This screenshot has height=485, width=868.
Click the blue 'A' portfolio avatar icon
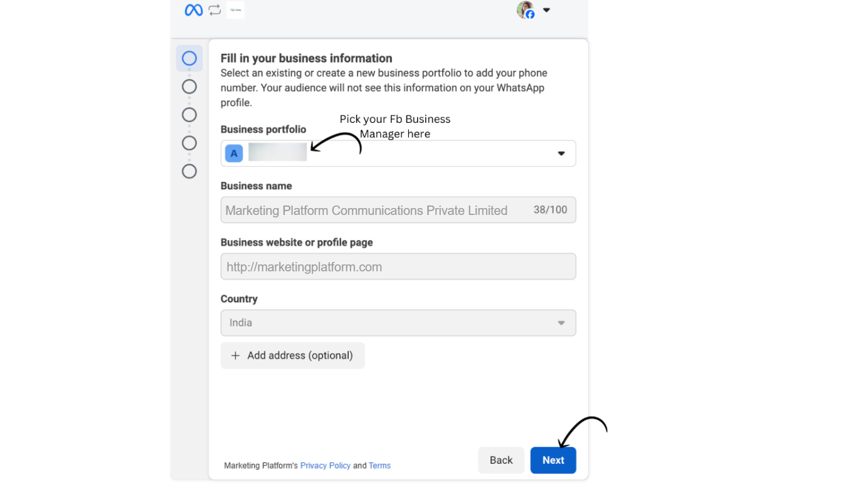[x=234, y=154]
